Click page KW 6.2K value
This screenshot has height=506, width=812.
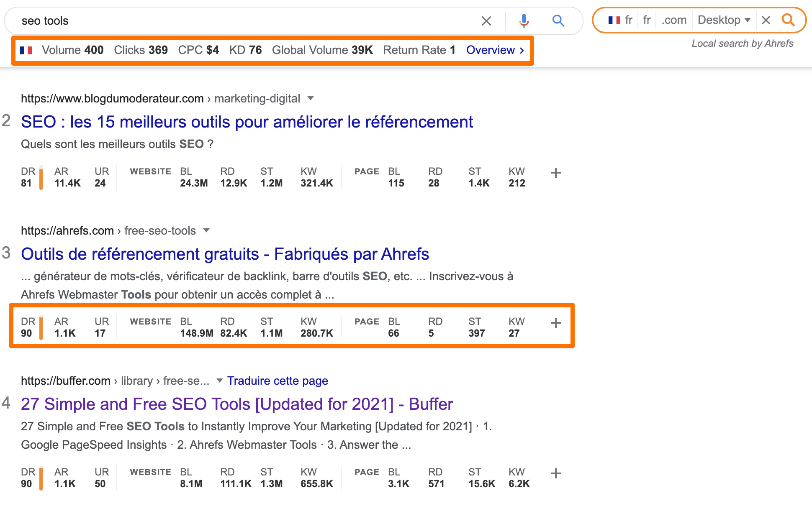pos(519,484)
